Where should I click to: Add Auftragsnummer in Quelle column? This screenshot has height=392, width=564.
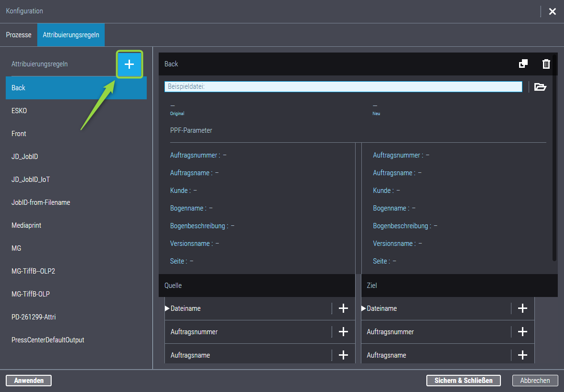(x=343, y=332)
